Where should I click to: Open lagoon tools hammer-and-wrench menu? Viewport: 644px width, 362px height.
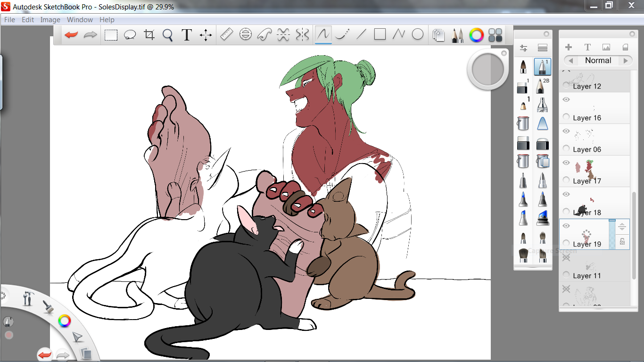pos(28,297)
